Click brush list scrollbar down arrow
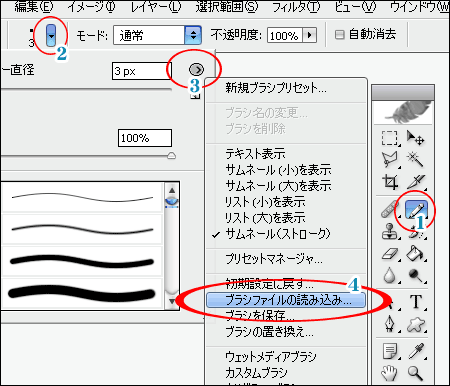Viewport: 450px width, 386px height. pyautogui.click(x=172, y=301)
